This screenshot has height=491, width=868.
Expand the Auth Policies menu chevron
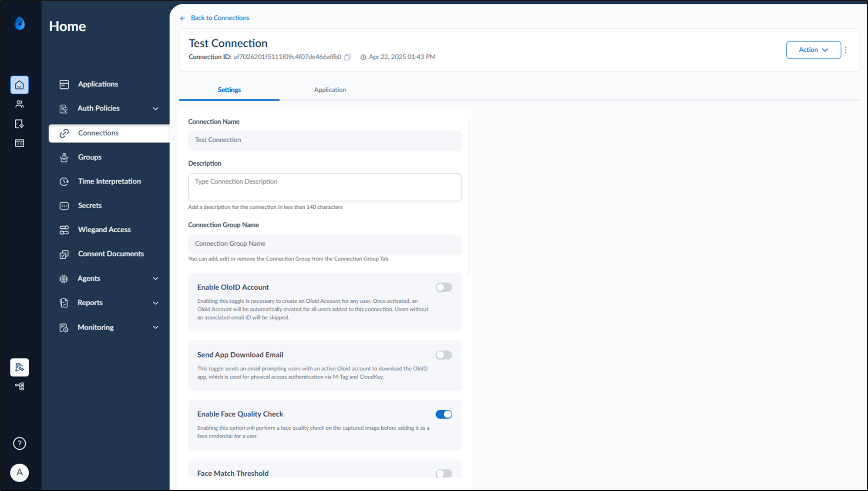(x=155, y=109)
